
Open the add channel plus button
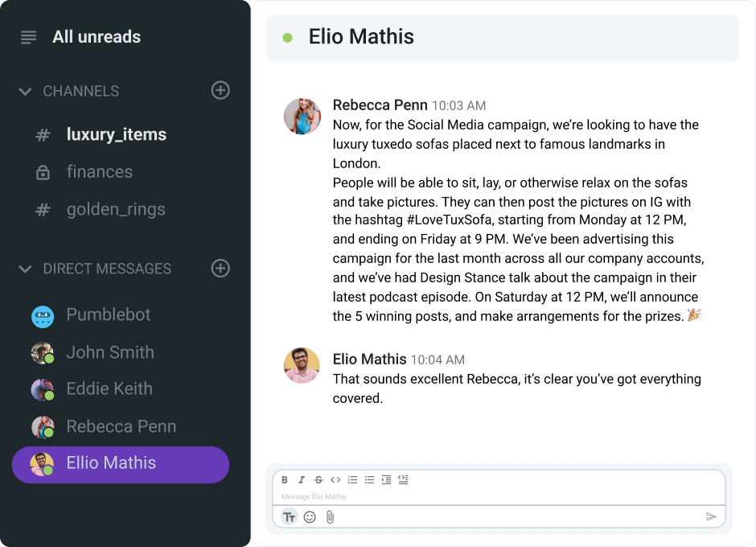(220, 90)
